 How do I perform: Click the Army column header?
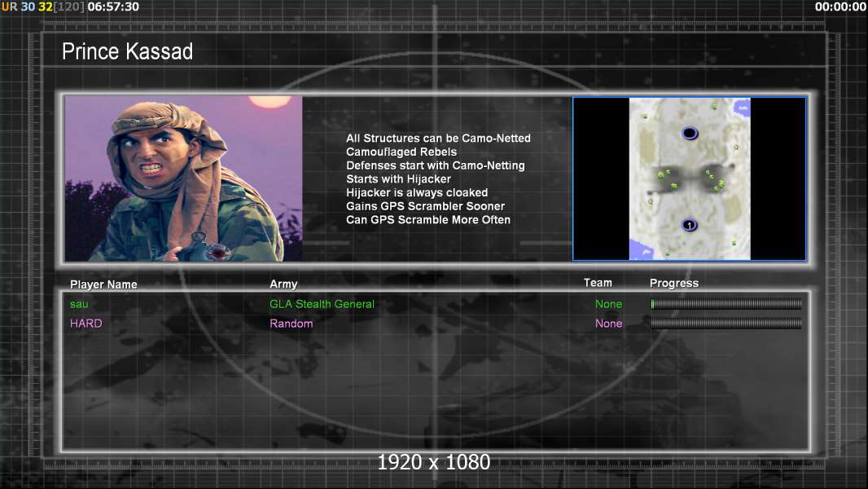[283, 284]
